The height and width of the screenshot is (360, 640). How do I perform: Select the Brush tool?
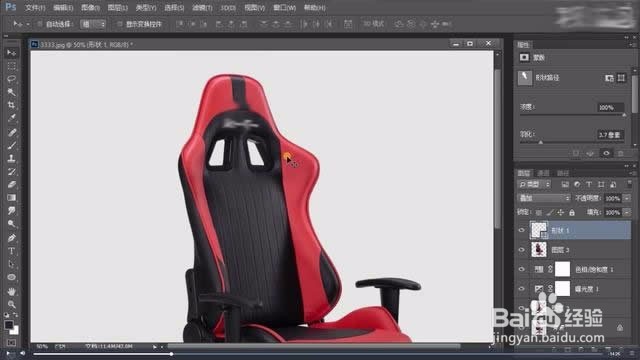[x=11, y=145]
